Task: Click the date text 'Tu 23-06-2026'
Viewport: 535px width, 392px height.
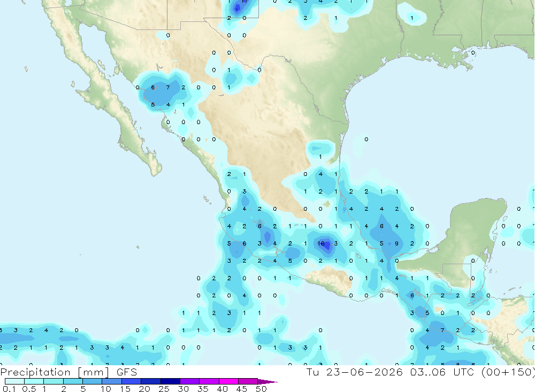Action: coord(355,372)
